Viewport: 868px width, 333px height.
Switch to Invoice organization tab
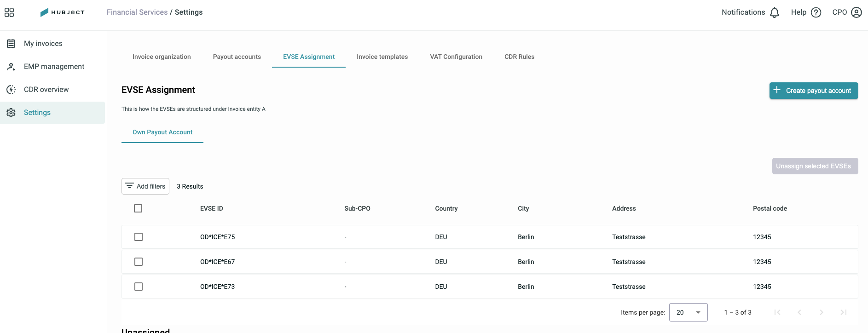[x=162, y=57]
